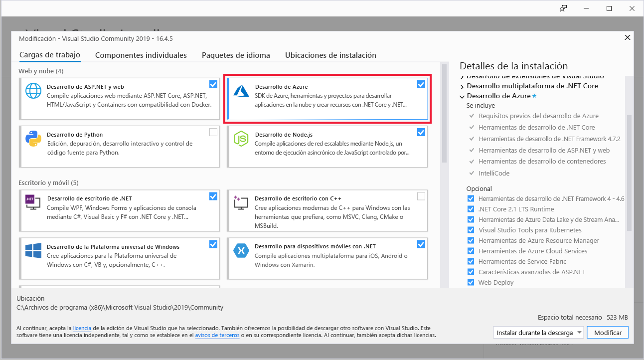Uncheck dispositivos móviles con .NET checkbox
Image resolution: width=644 pixels, height=360 pixels.
(x=421, y=244)
